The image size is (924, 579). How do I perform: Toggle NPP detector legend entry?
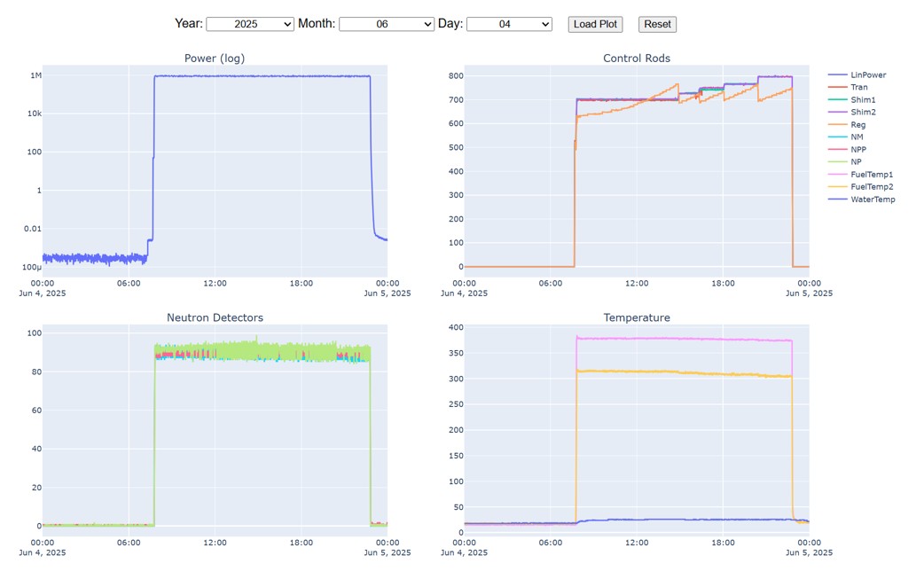click(858, 150)
